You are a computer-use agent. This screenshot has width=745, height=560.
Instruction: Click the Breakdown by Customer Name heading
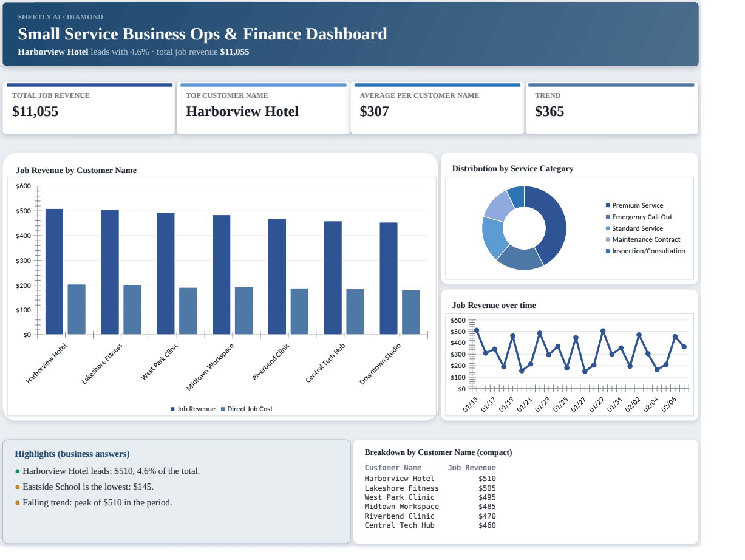(438, 452)
